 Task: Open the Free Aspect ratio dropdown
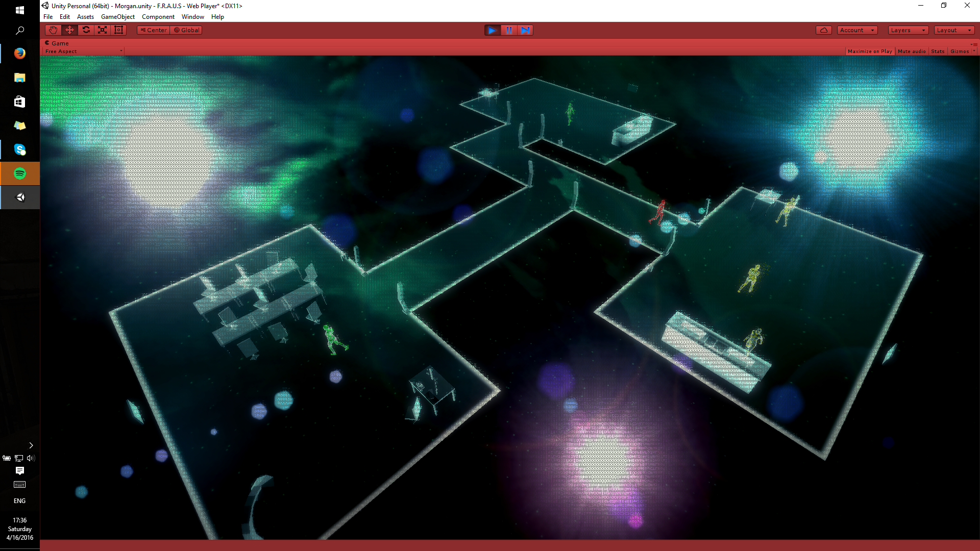[84, 51]
